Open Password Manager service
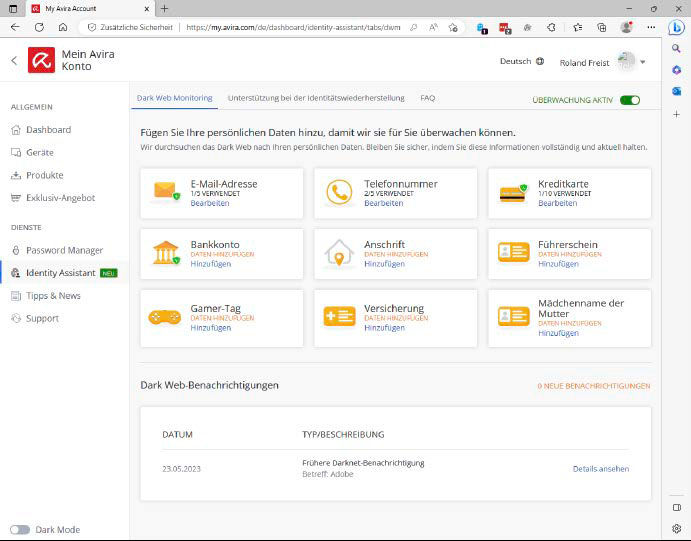 [64, 250]
